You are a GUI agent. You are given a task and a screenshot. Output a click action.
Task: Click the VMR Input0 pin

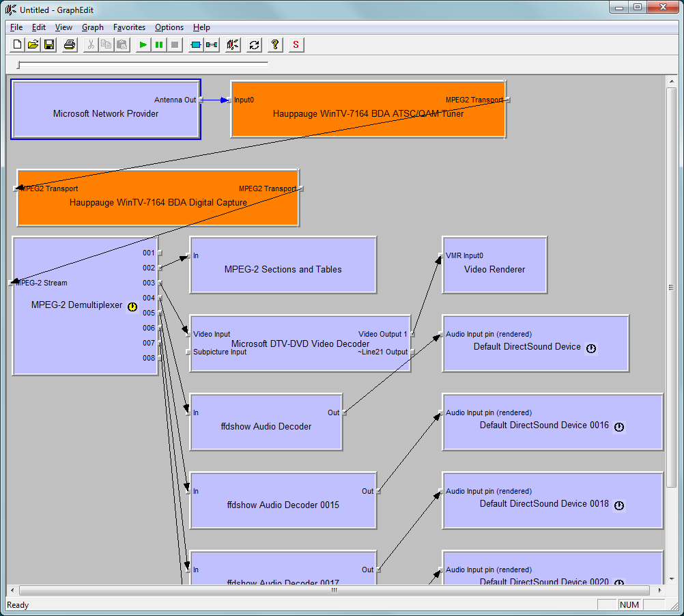[440, 255]
